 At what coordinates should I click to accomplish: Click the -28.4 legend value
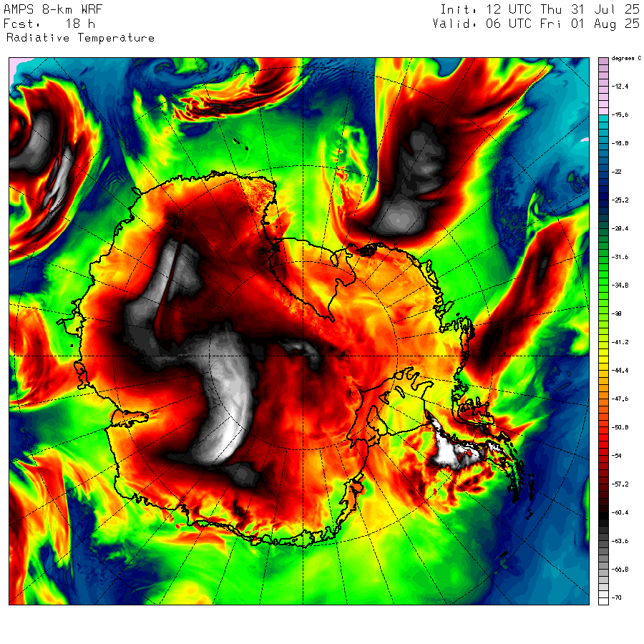pos(620,228)
